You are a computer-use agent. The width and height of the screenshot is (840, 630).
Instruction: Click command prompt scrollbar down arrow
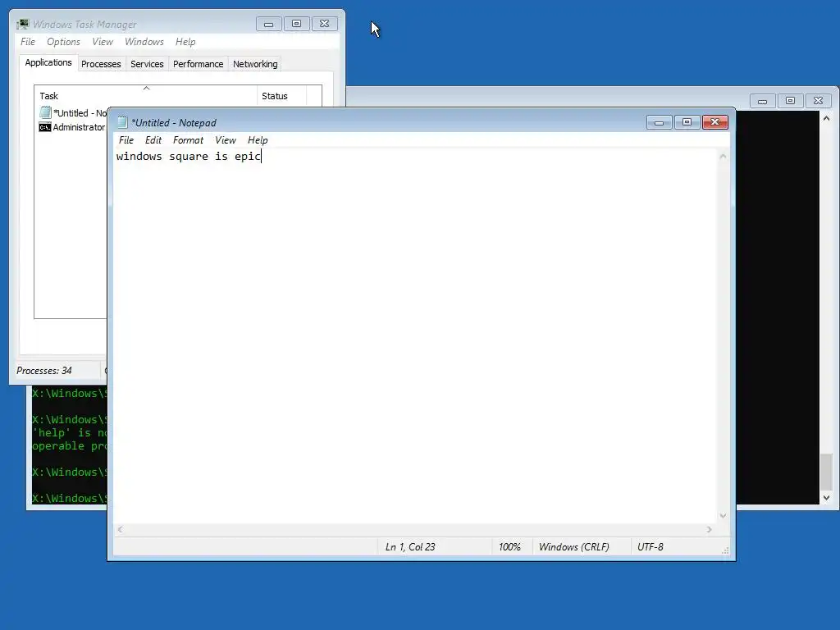pyautogui.click(x=827, y=498)
